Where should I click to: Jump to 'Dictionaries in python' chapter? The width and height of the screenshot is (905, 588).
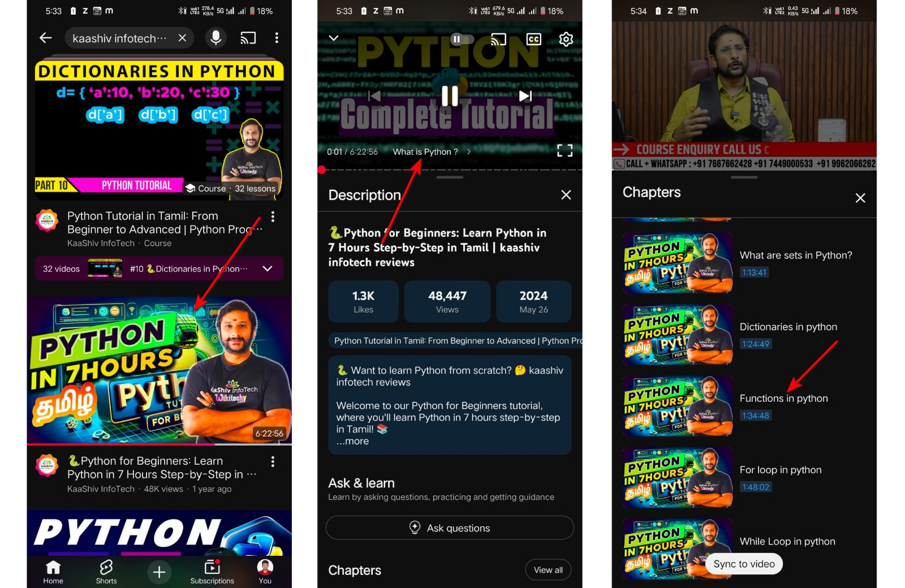[x=788, y=327]
